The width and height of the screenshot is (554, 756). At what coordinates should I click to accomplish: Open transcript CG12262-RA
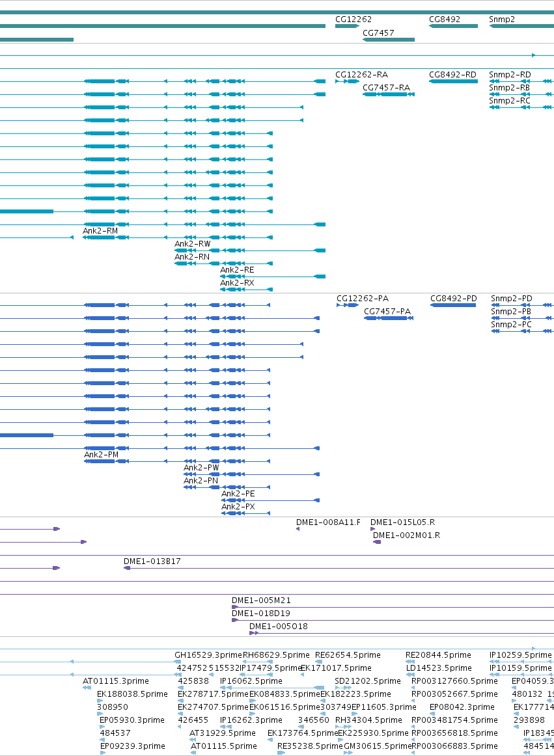pos(361,75)
